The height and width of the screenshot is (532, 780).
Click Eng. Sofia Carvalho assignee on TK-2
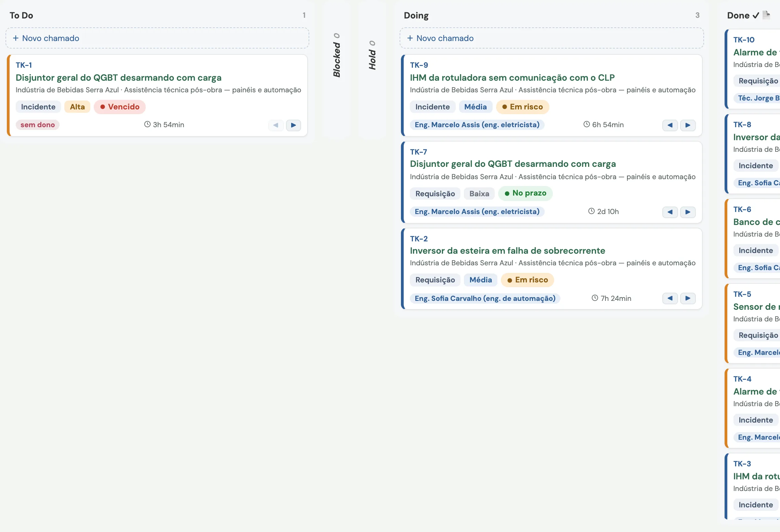pos(485,298)
